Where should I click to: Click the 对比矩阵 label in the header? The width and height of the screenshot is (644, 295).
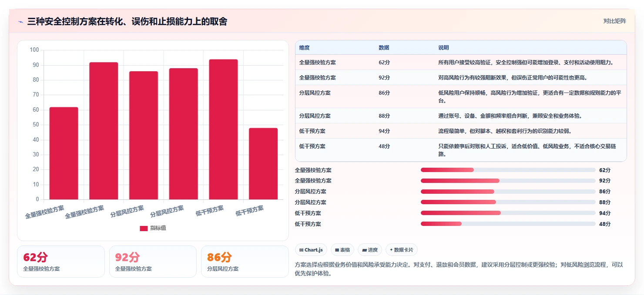(x=615, y=21)
